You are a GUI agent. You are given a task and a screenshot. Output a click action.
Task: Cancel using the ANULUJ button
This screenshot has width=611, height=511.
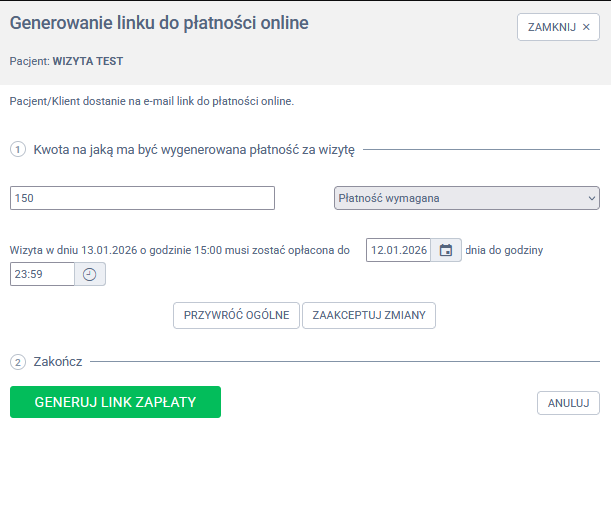pyautogui.click(x=568, y=403)
